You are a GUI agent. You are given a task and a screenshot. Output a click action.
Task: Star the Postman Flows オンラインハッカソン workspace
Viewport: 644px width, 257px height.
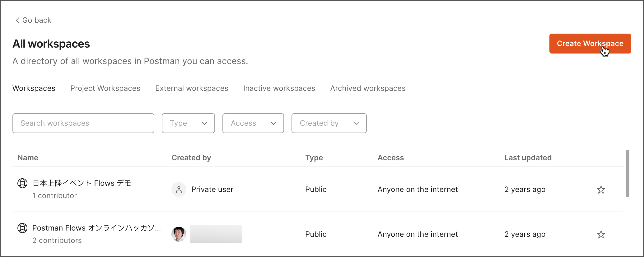(x=601, y=234)
